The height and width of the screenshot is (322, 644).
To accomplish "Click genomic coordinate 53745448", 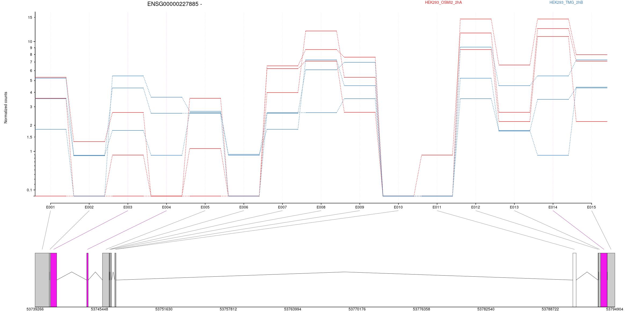I will tap(100, 309).
